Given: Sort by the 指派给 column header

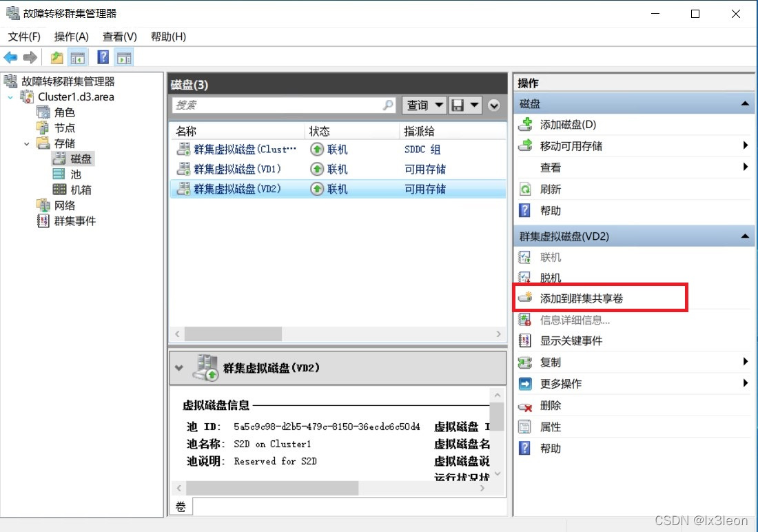Looking at the screenshot, I should pos(453,131).
